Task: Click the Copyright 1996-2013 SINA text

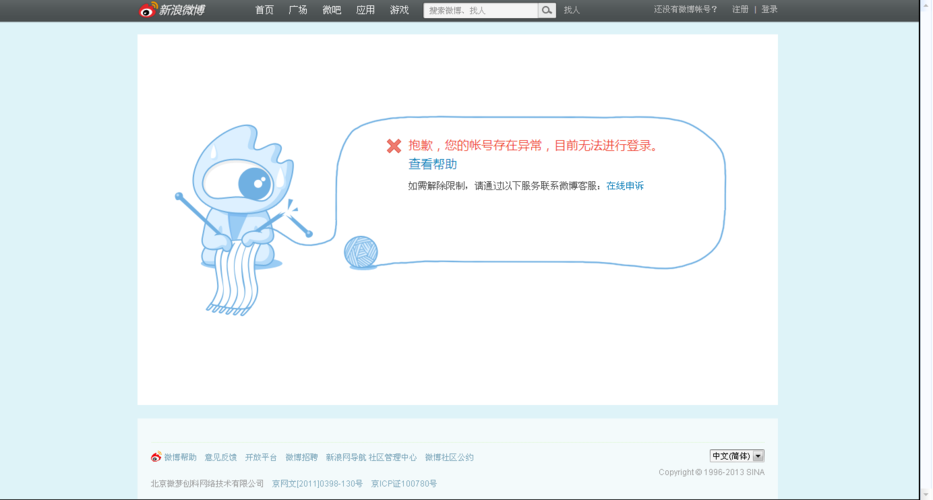Action: point(712,472)
